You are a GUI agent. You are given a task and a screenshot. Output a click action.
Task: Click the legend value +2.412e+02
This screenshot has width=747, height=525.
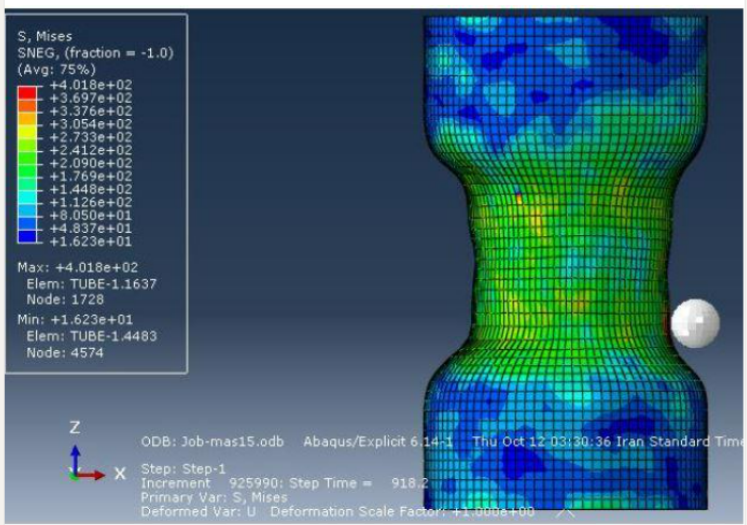[x=91, y=150]
